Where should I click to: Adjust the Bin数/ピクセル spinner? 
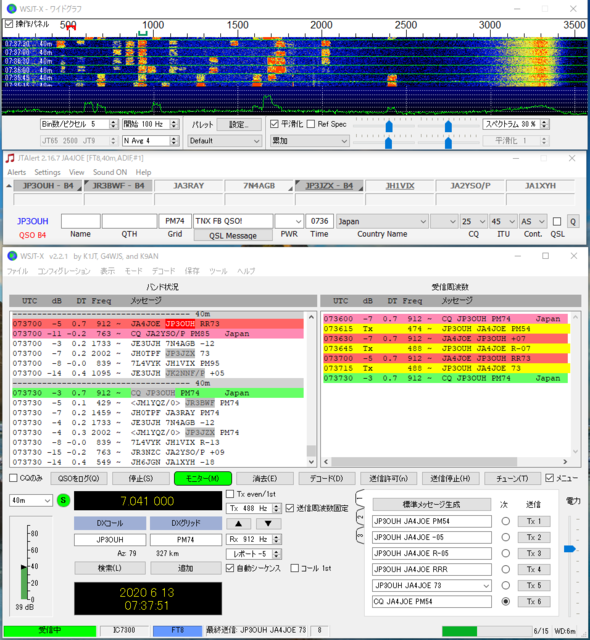point(113,124)
